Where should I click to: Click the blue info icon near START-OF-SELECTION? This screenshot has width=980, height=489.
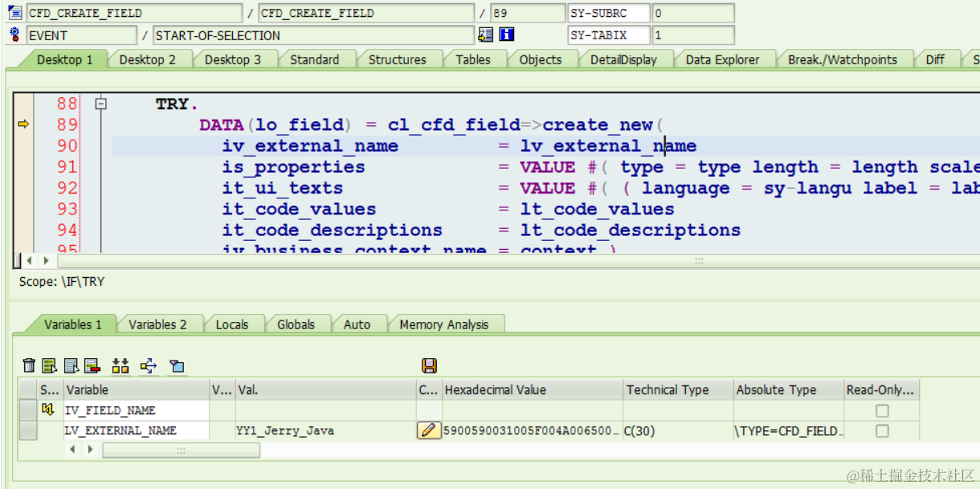507,35
